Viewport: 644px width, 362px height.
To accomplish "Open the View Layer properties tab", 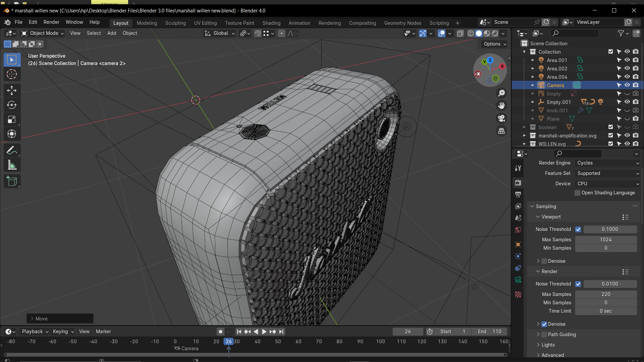I will (518, 206).
